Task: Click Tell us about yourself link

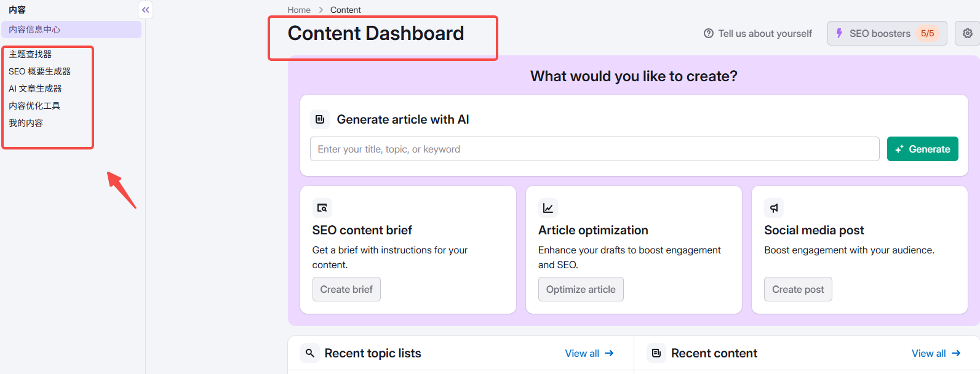Action: pyautogui.click(x=758, y=33)
